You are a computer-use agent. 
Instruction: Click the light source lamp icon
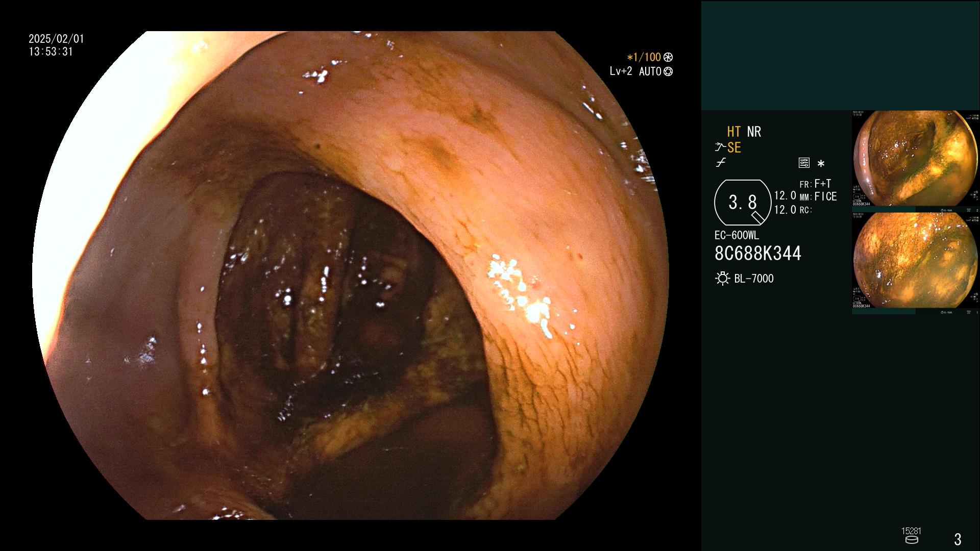[722, 279]
